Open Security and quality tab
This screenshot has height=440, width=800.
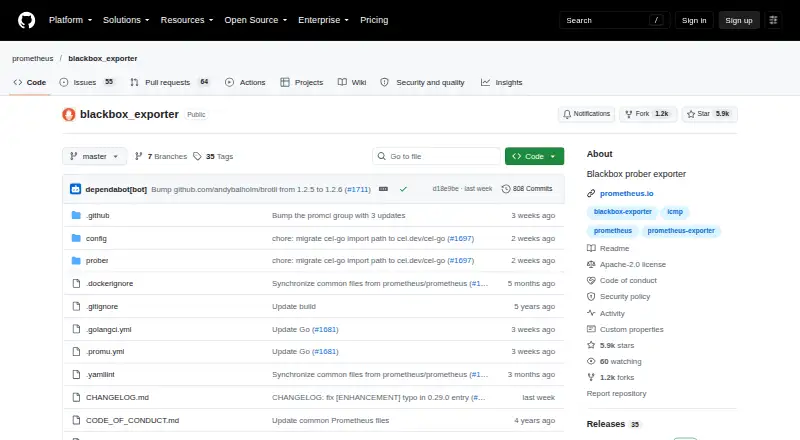[x=422, y=82]
